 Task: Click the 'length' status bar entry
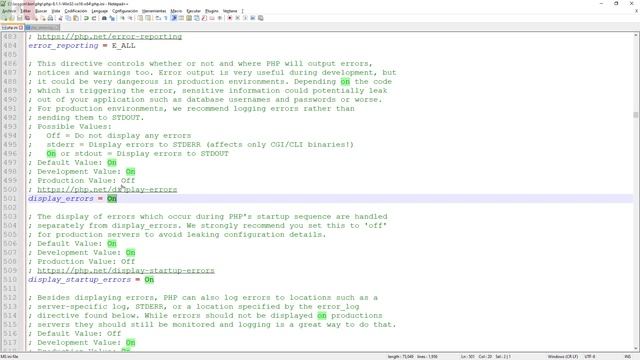pyautogui.click(x=400, y=357)
